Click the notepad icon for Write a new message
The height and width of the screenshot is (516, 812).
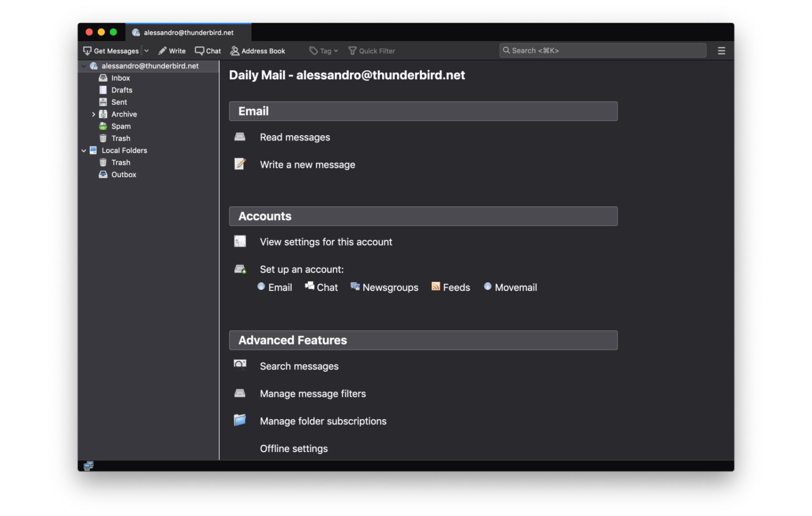click(240, 164)
